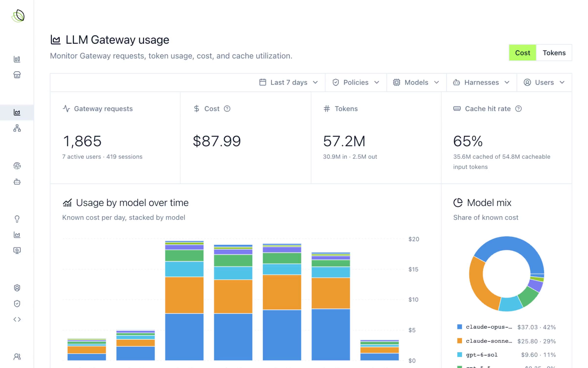The height and width of the screenshot is (368, 588).
Task: Click the '30.9M in · 2.5M out' text
Action: click(350, 157)
